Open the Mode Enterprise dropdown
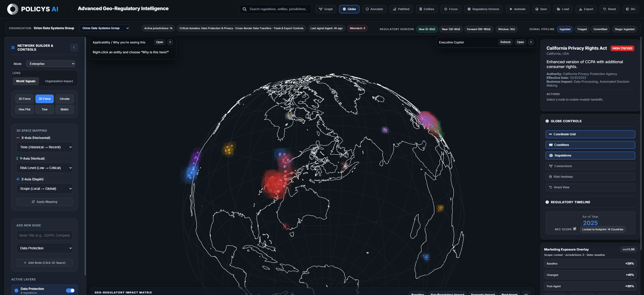The image size is (644, 295). coord(51,64)
